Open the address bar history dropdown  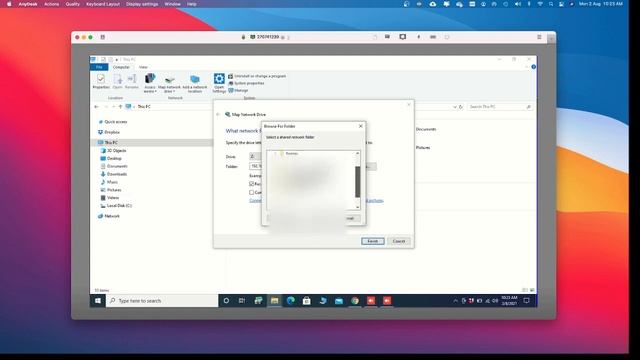tap(455, 107)
